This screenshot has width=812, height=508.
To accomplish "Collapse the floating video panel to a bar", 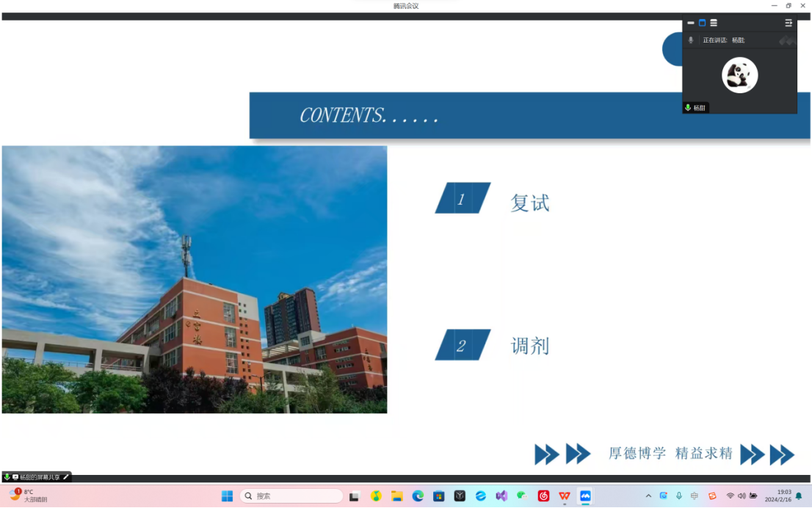I will (691, 23).
